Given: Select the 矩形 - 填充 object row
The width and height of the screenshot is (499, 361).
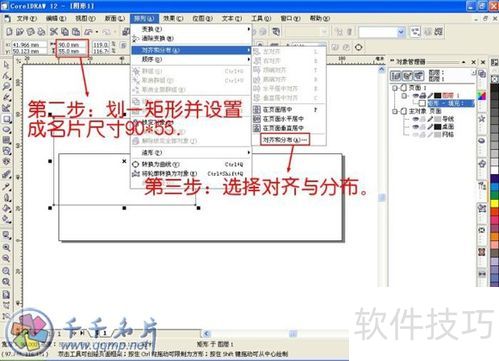Looking at the screenshot, I should point(450,103).
